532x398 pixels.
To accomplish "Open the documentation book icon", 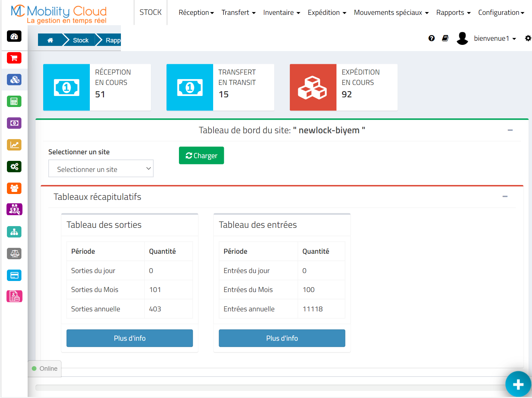I will point(445,38).
